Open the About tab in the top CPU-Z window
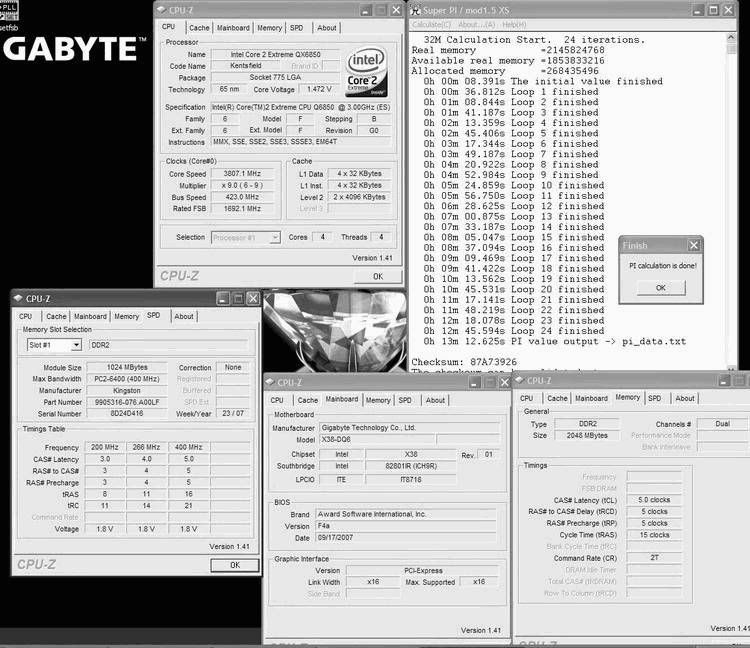 coord(327,28)
